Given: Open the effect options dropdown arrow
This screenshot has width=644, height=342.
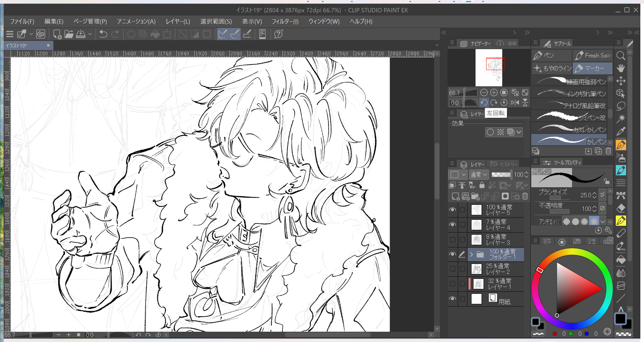Looking at the screenshot, I should [519, 132].
